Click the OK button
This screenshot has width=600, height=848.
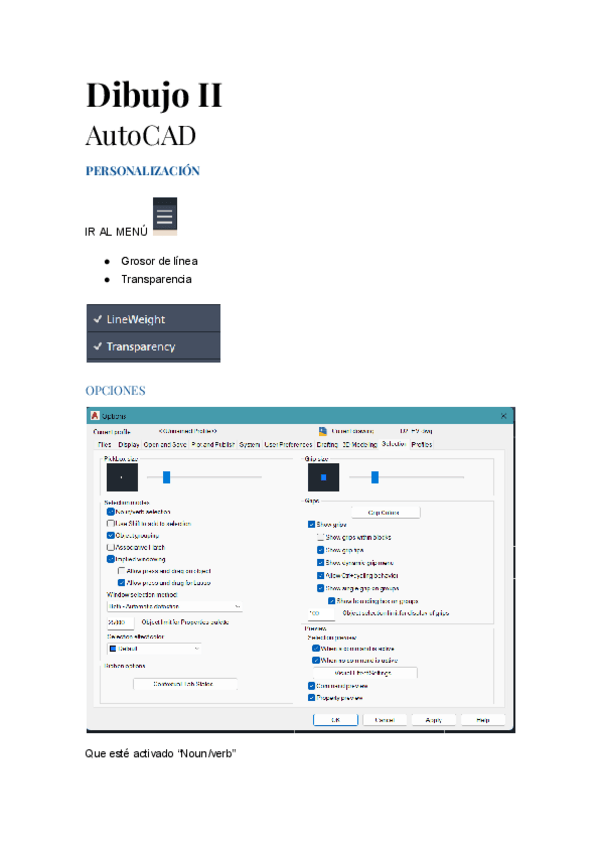point(335,720)
